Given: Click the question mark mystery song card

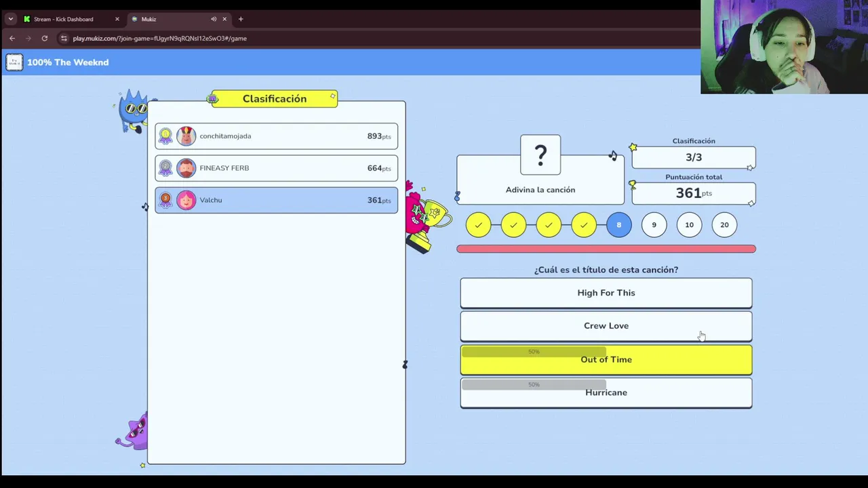Looking at the screenshot, I should coord(540,155).
